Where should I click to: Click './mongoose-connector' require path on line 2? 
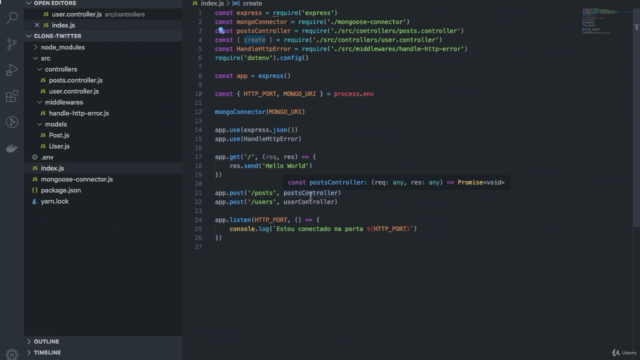tap(368, 22)
